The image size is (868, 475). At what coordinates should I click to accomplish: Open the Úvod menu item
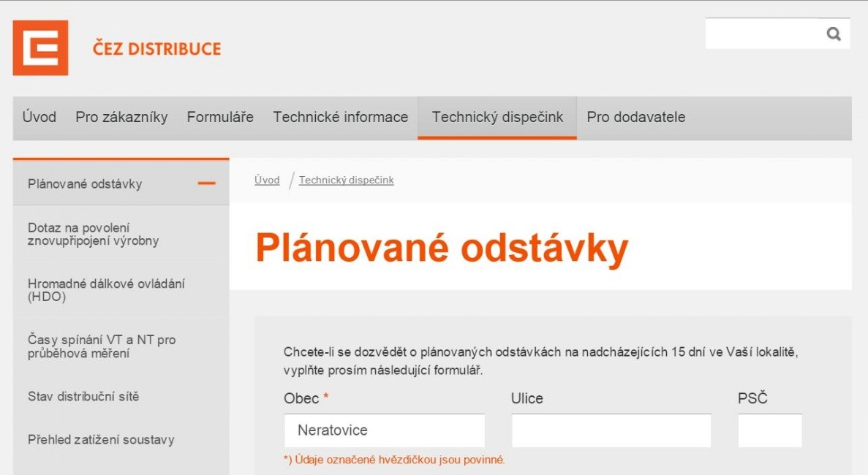[39, 117]
